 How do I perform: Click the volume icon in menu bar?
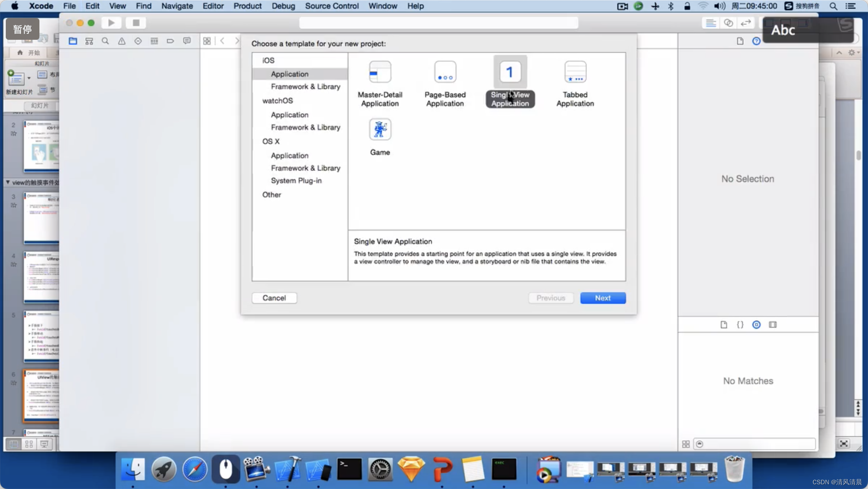(x=719, y=6)
